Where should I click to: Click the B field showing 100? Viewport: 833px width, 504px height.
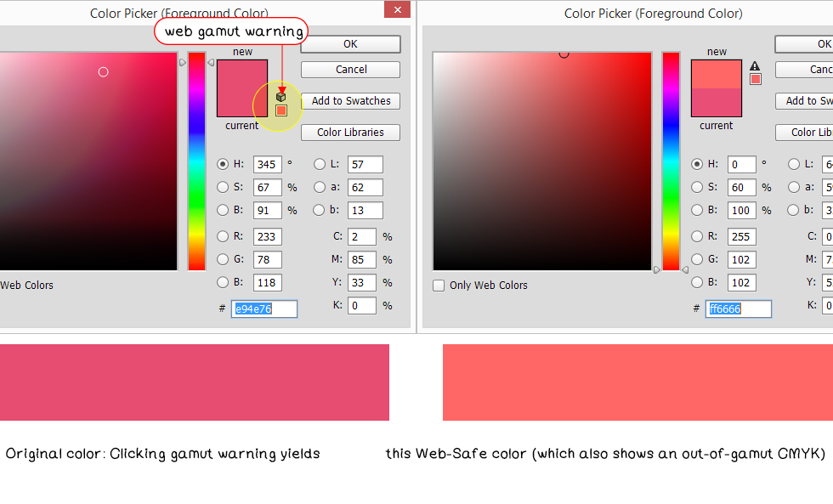741,210
